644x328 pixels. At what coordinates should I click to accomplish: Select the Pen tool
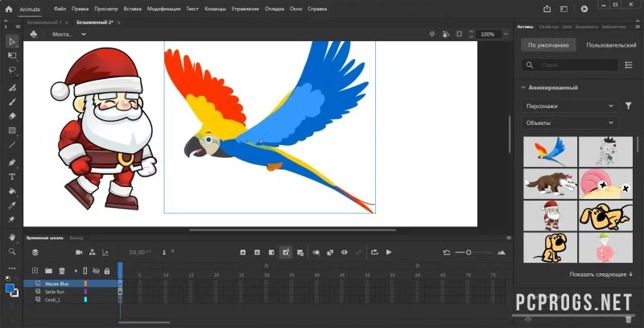point(12,163)
